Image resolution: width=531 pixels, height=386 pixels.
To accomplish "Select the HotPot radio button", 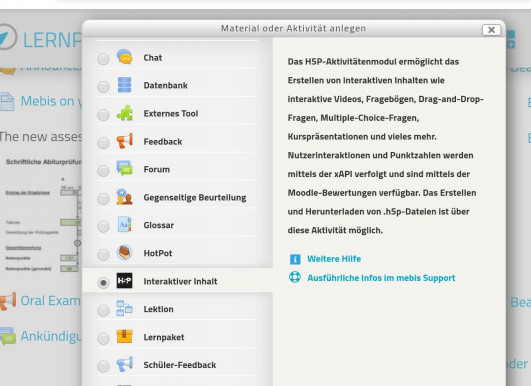I will 103,255.
